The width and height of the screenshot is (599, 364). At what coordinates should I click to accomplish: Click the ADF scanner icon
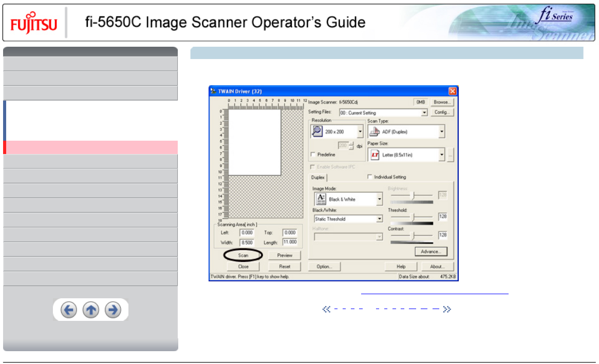tap(375, 132)
